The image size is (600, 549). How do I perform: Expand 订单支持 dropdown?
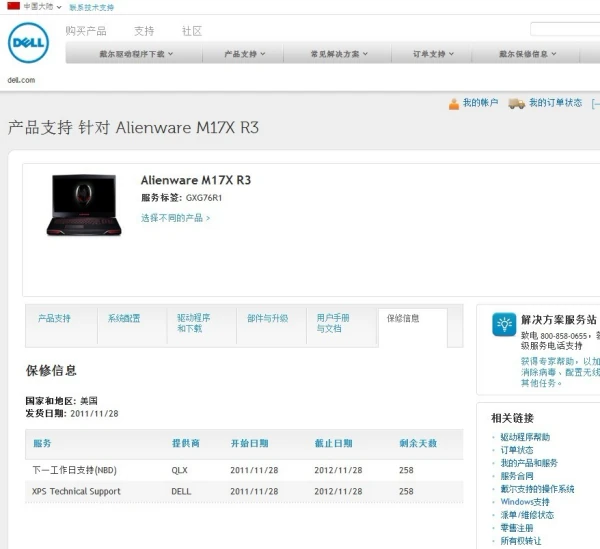[x=433, y=54]
